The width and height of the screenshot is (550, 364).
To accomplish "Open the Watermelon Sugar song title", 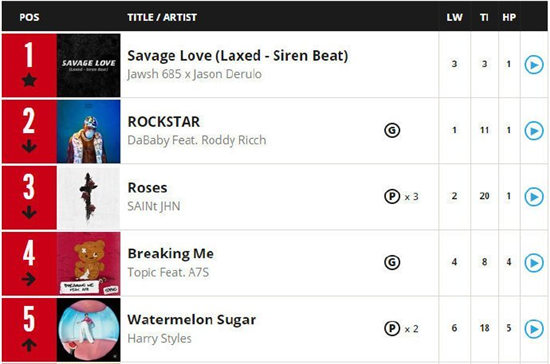I will click(x=192, y=320).
